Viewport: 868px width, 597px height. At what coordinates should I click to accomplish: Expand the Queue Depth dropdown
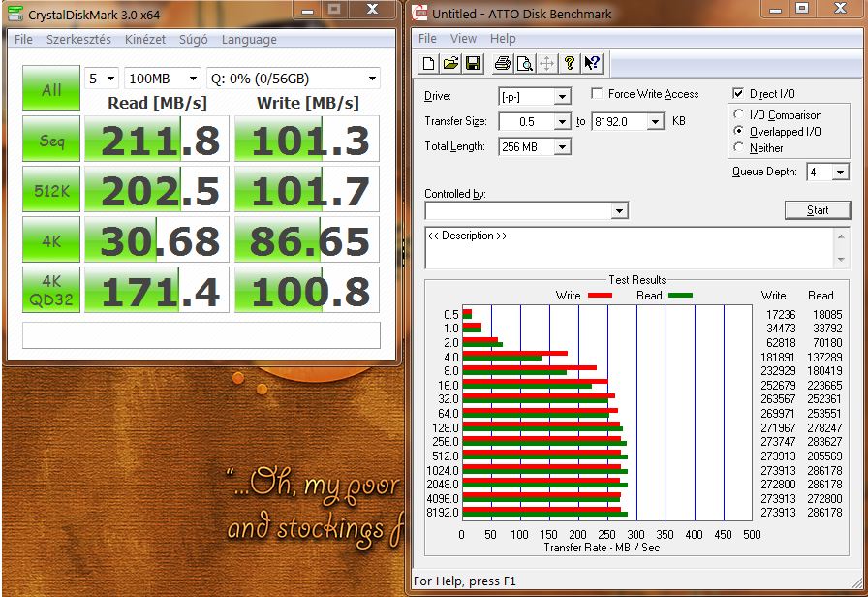click(x=840, y=173)
